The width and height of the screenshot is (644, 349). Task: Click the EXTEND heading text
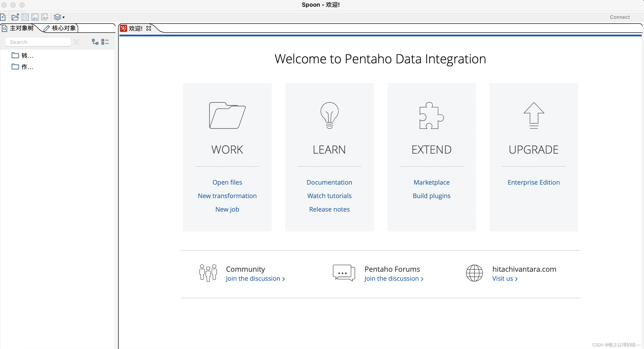point(432,150)
